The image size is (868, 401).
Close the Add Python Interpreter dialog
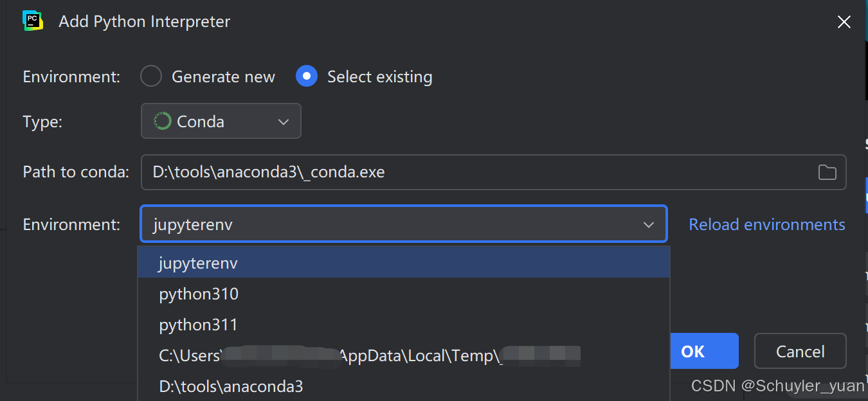point(844,22)
